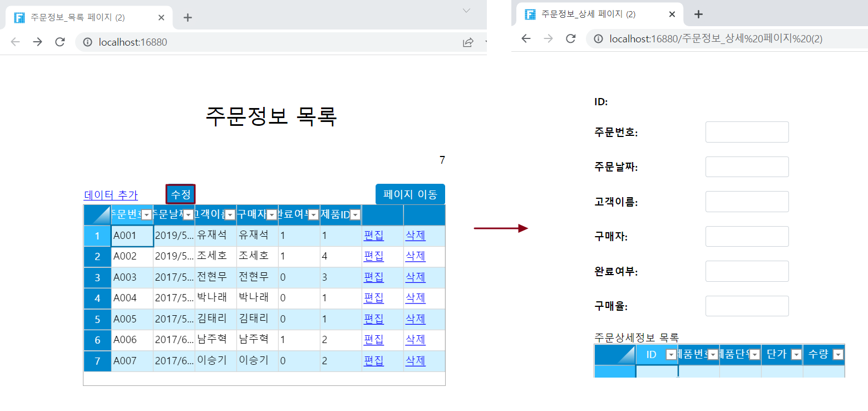This screenshot has height=411, width=868.
Task: Expand the 제품ID column filter dropdown
Action: 355,215
